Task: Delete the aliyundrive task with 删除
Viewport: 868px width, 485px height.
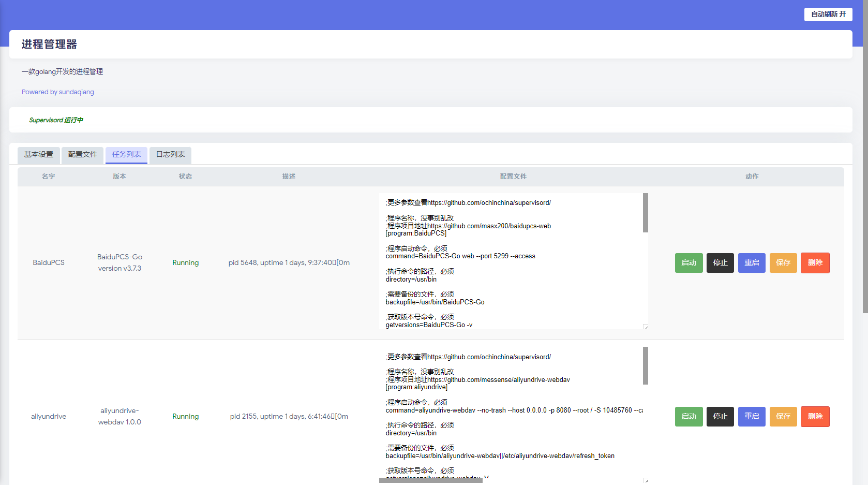Action: [815, 417]
